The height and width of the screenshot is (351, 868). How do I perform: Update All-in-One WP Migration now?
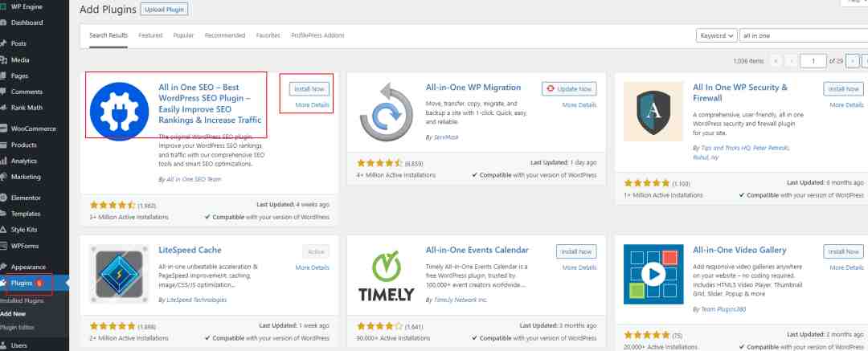click(569, 88)
